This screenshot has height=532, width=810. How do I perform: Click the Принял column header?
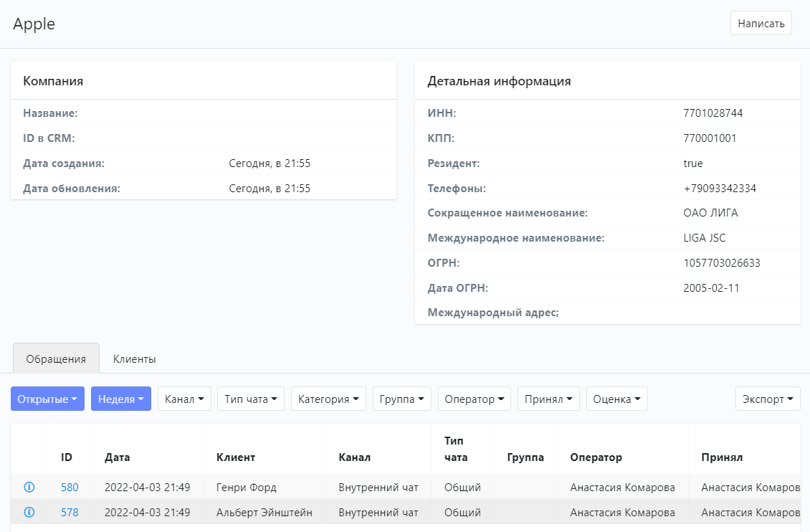[x=722, y=457]
